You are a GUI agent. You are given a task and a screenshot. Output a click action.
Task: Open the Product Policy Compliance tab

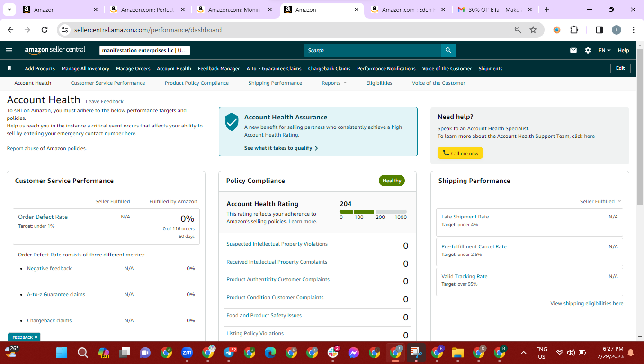197,83
